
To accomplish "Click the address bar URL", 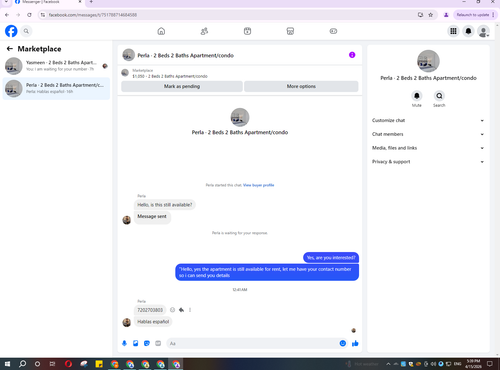I will pyautogui.click(x=93, y=15).
